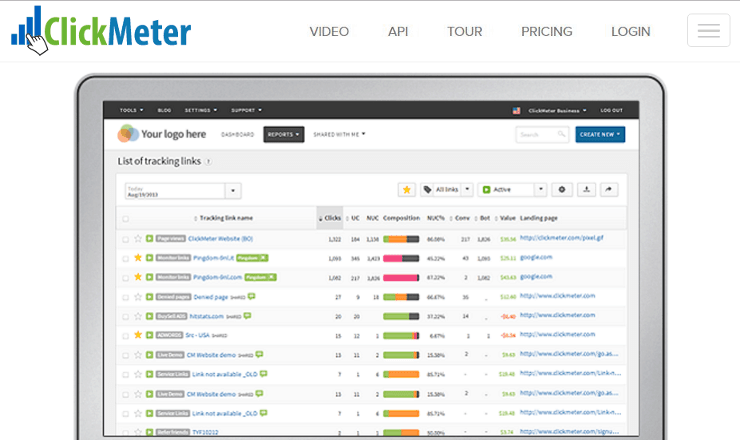Check the hitstats.com row checkbox
The image size is (740, 440).
[x=126, y=317]
